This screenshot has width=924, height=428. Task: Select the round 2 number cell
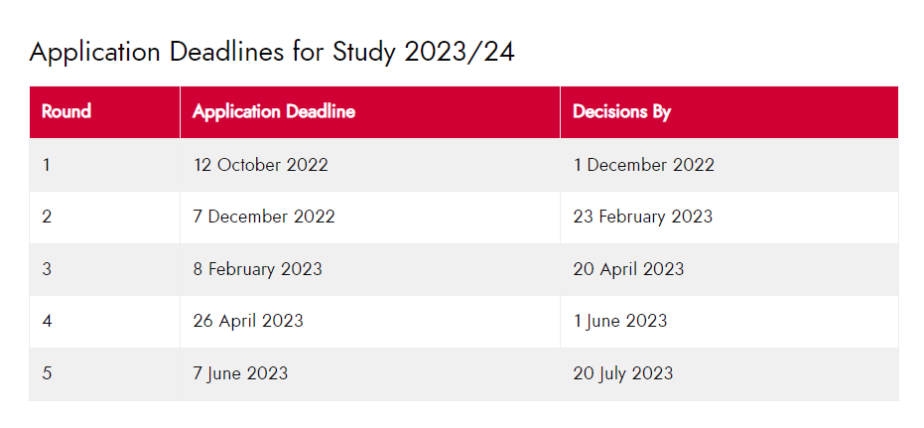47,217
